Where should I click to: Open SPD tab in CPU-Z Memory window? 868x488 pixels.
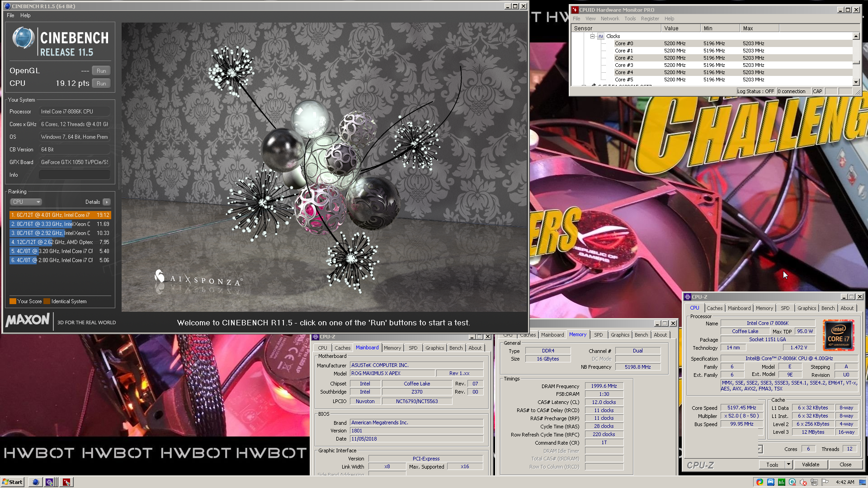click(598, 335)
